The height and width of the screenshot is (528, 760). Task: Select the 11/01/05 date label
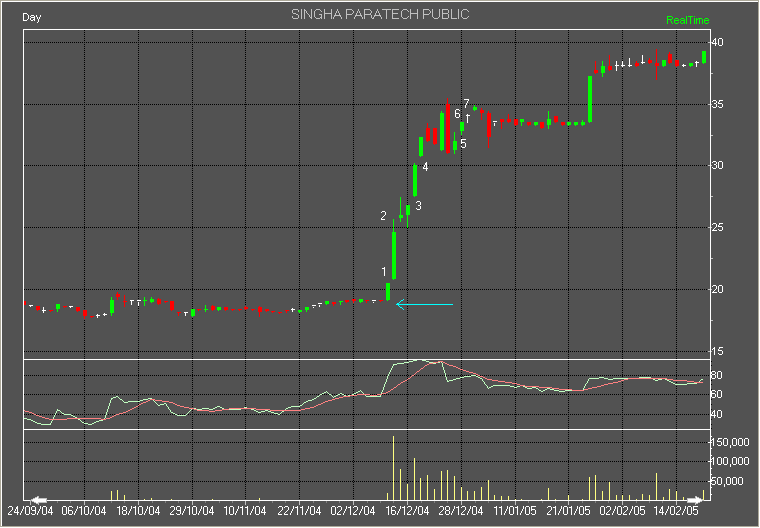515,511
